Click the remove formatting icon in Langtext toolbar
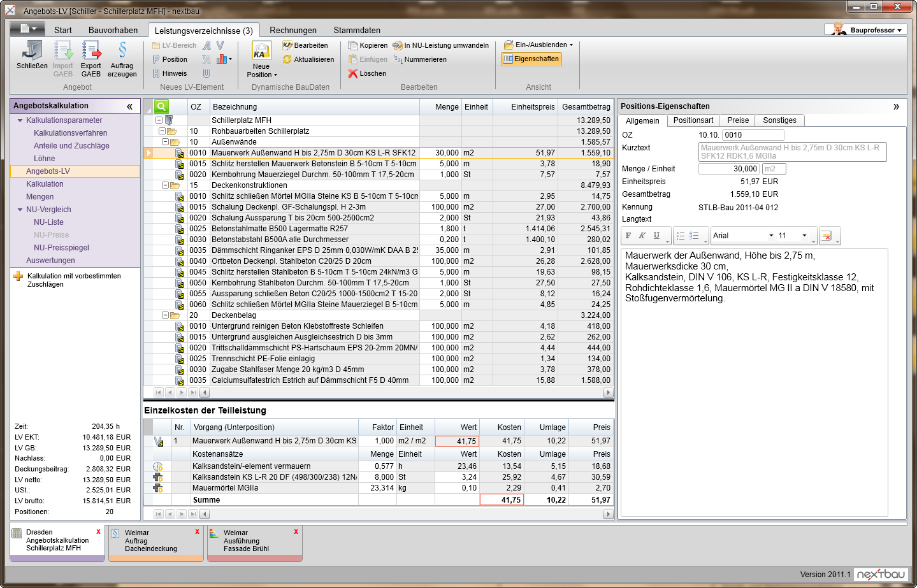The image size is (917, 588). point(827,236)
